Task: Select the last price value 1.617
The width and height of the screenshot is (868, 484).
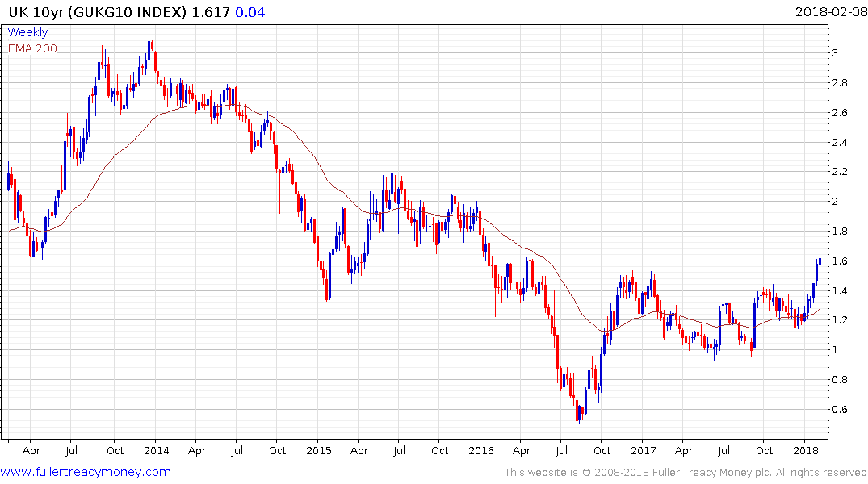Action: pyautogui.click(x=211, y=12)
